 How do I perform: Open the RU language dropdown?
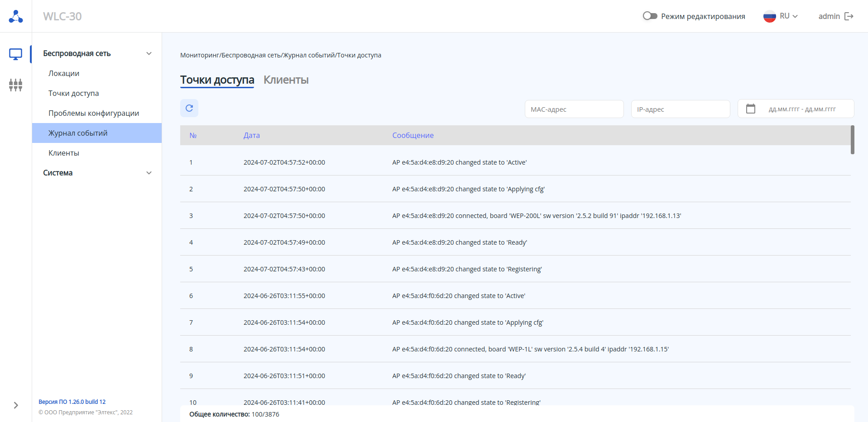(789, 16)
